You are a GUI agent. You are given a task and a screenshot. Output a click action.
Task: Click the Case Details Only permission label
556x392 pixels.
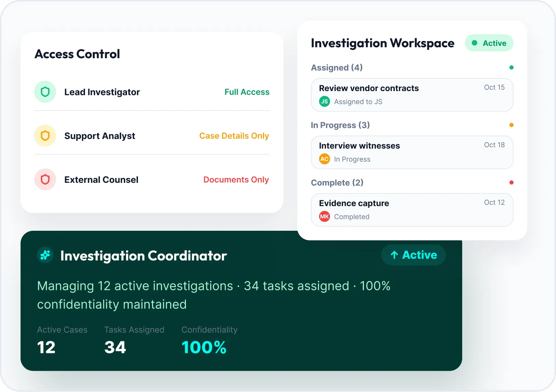[234, 136]
